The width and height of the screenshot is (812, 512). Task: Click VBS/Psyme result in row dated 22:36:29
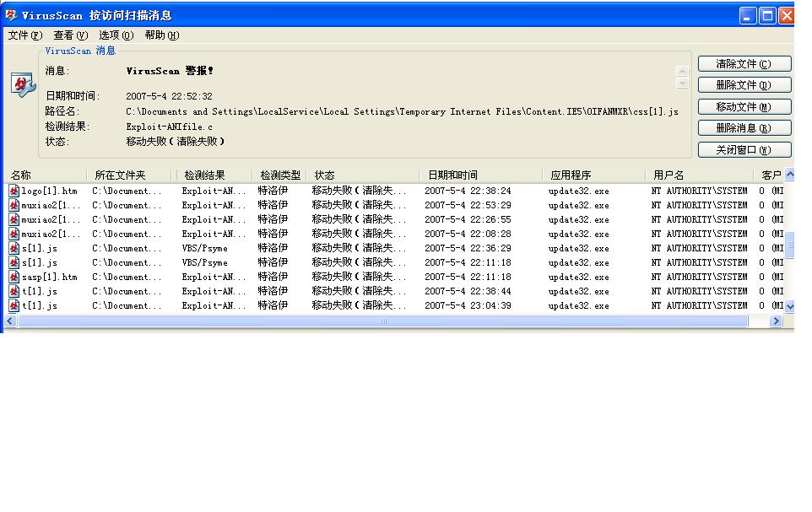(204, 249)
